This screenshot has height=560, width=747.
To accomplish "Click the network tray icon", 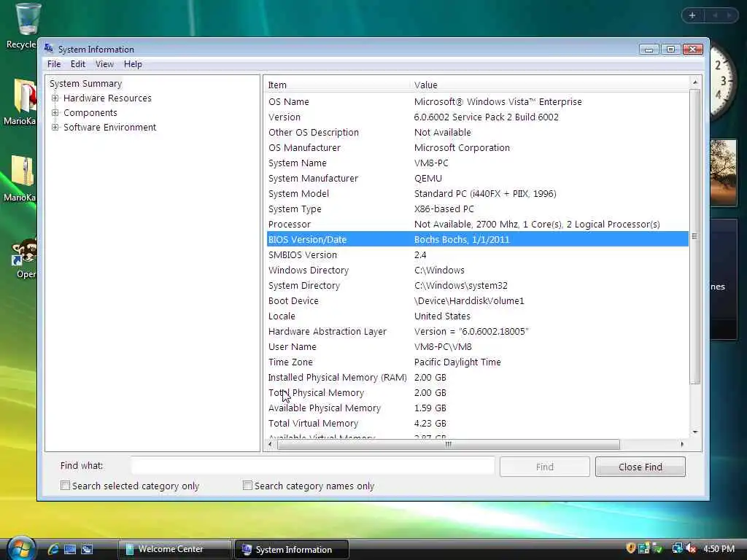I will pos(677,548).
